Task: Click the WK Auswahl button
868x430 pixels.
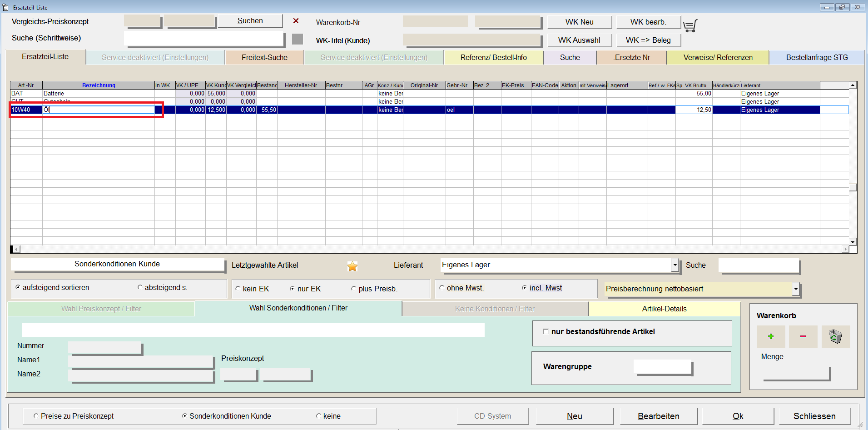Action: click(x=580, y=40)
